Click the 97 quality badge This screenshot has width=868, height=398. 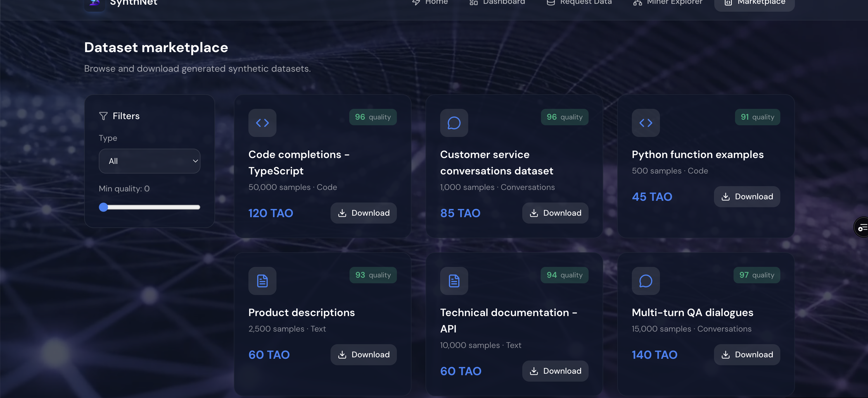tap(756, 275)
